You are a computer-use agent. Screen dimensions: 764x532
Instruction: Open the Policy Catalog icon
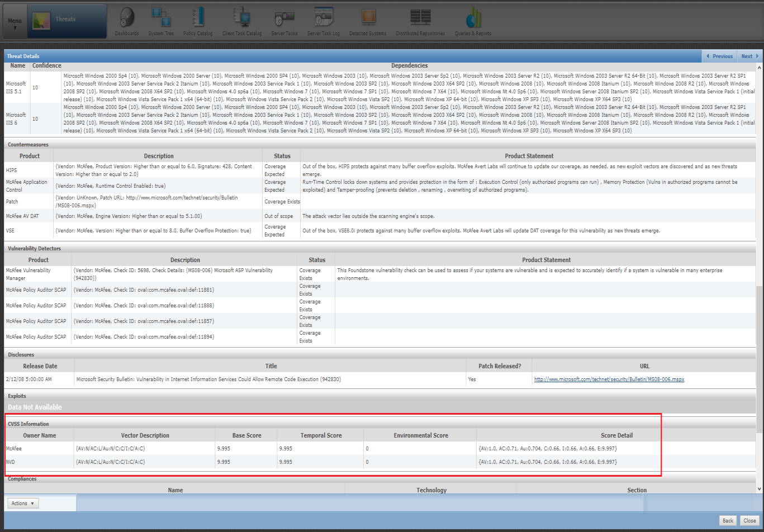198,22
